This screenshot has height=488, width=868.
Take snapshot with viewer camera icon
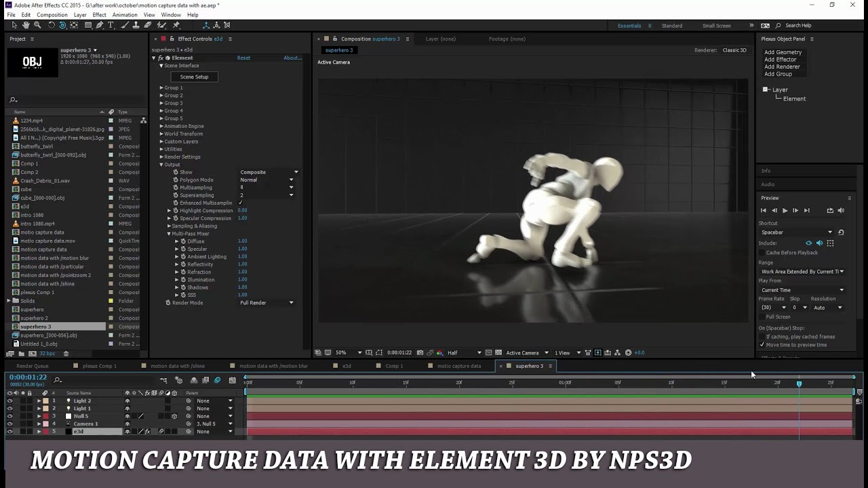tap(420, 352)
